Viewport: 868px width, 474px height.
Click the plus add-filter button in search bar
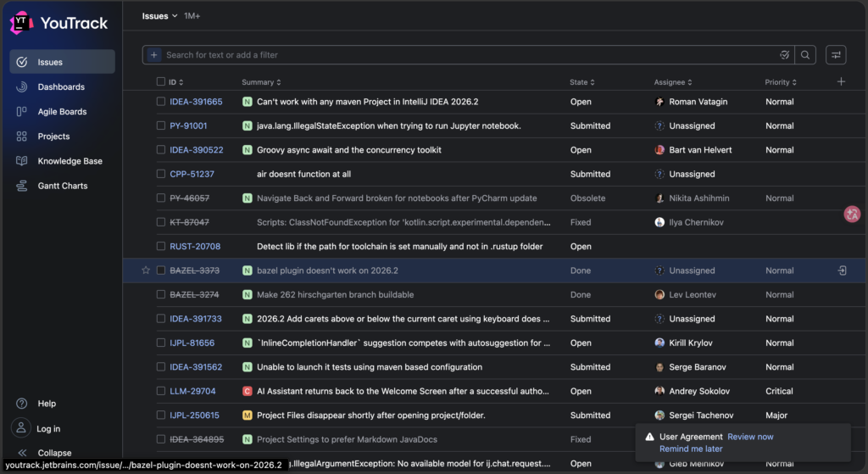point(154,55)
